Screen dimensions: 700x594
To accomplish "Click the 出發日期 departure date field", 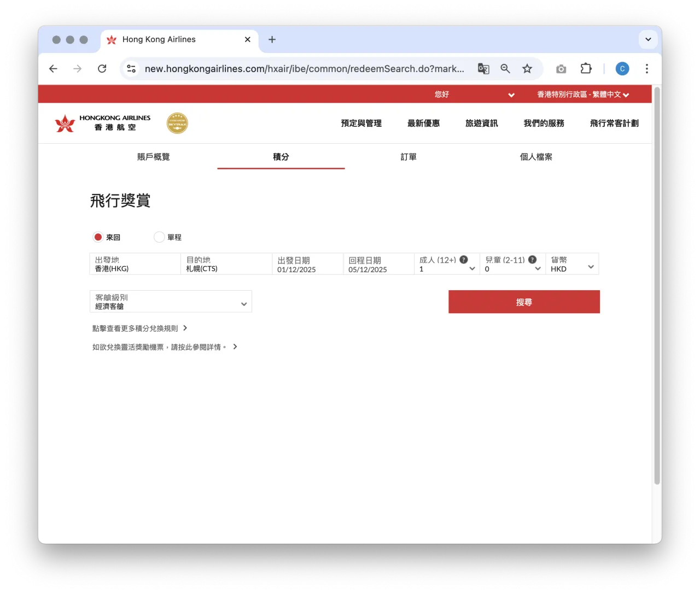I will click(307, 264).
